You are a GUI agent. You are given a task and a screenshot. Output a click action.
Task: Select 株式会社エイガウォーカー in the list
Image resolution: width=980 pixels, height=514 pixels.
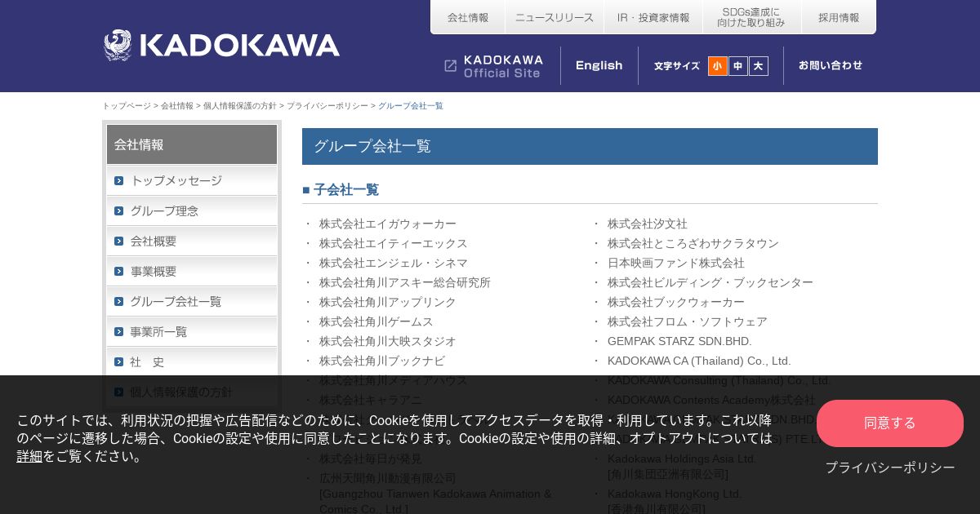click(x=388, y=224)
